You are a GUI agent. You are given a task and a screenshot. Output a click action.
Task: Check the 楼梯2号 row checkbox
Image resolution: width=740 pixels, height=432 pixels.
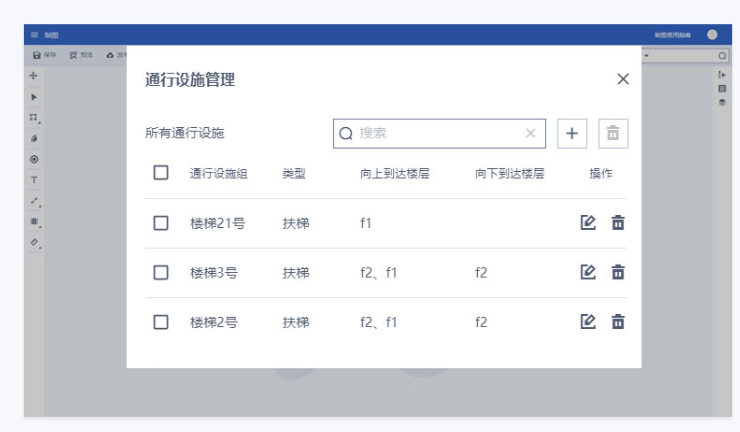[161, 322]
